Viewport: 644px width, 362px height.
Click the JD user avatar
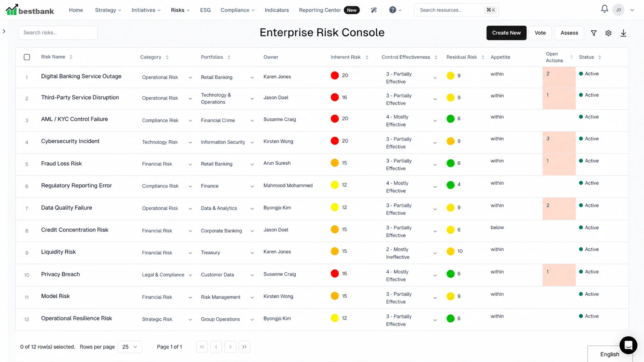[618, 10]
